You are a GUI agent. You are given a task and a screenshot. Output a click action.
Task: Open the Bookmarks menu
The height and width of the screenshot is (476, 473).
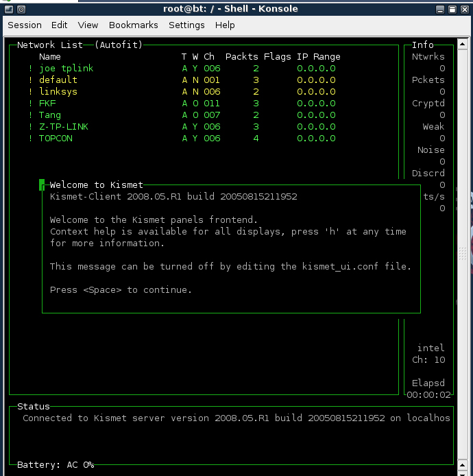[133, 25]
